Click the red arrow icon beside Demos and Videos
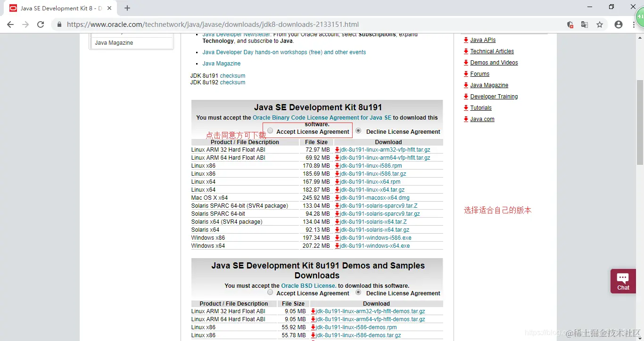 coord(466,63)
